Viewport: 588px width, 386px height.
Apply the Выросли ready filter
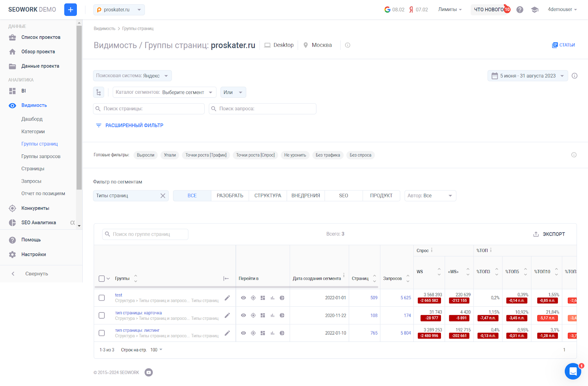146,155
